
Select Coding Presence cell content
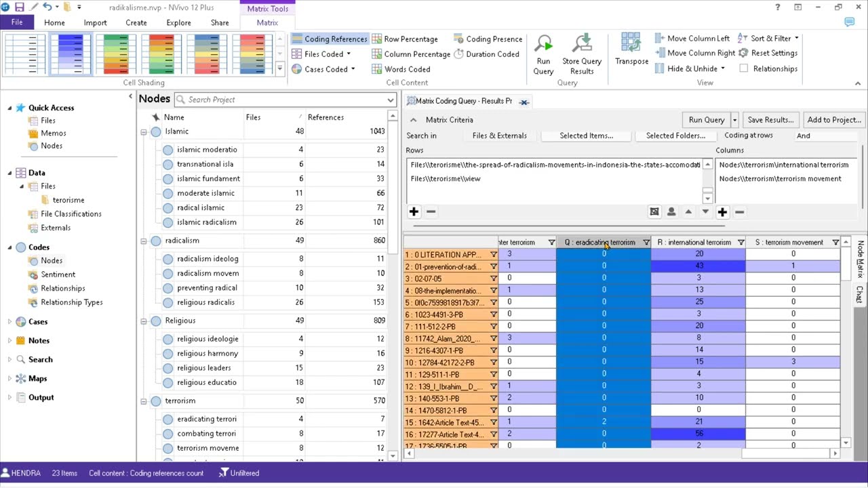(x=488, y=39)
